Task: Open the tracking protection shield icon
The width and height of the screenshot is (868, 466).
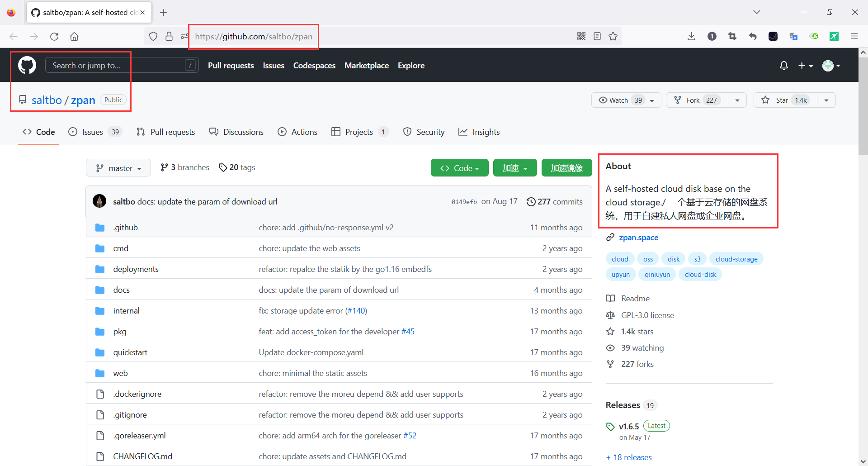Action: click(x=153, y=37)
